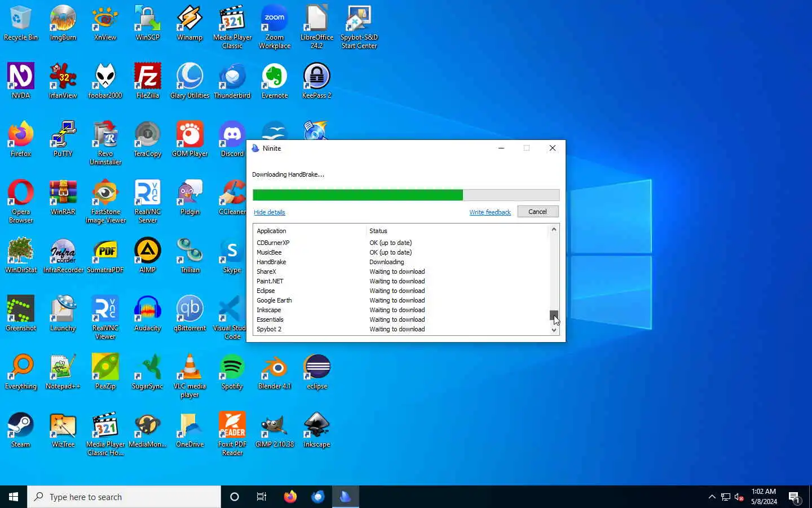Select the Foxit PDF Reader desktop icon
The image size is (812, 508).
click(x=232, y=433)
